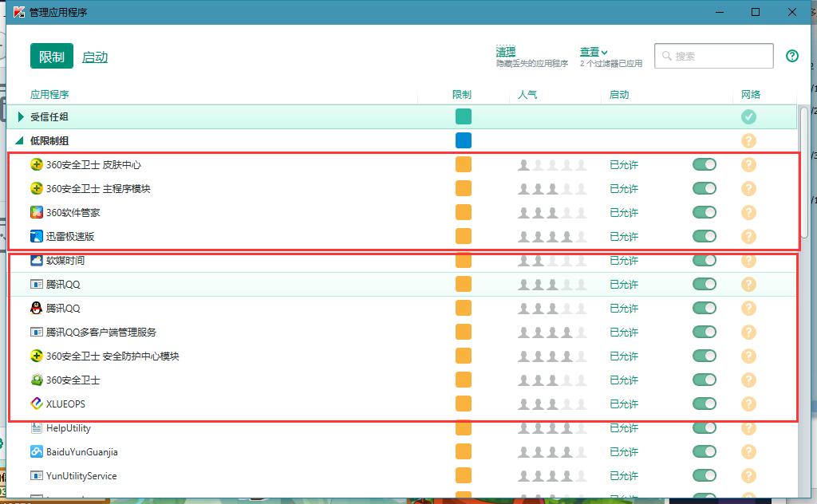
Task: Switch to the 启动 tab
Action: tap(95, 57)
